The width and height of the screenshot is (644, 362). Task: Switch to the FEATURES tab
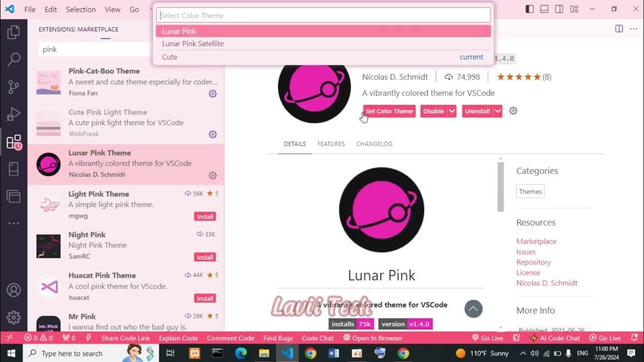tap(331, 144)
